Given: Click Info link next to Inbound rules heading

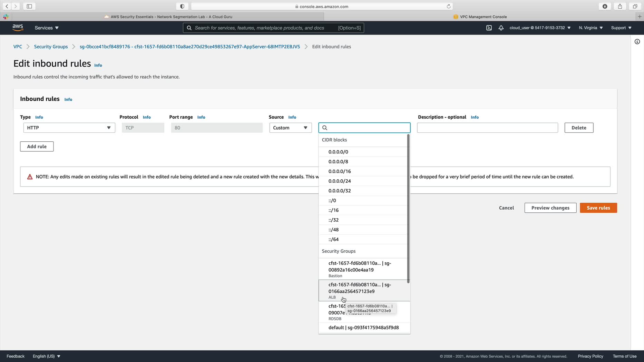Looking at the screenshot, I should point(68,99).
